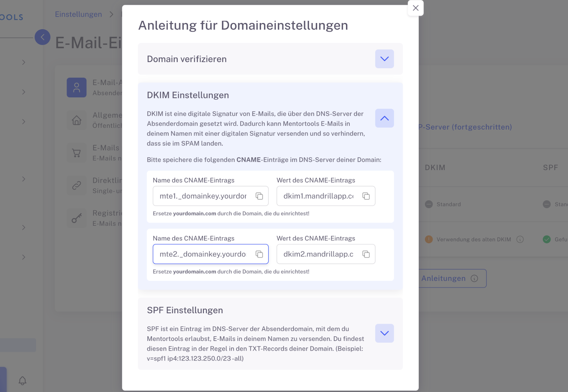Click the Anleitungen button behind the dialog
The image size is (568, 392).
pos(452,278)
